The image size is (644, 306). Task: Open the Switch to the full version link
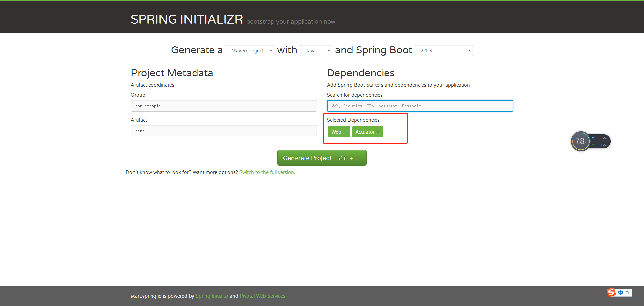click(x=267, y=172)
